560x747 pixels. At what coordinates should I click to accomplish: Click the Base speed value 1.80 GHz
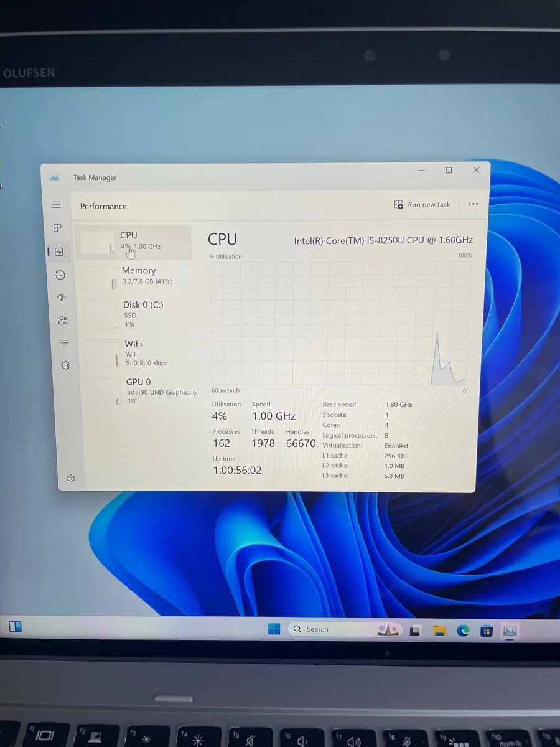click(399, 405)
